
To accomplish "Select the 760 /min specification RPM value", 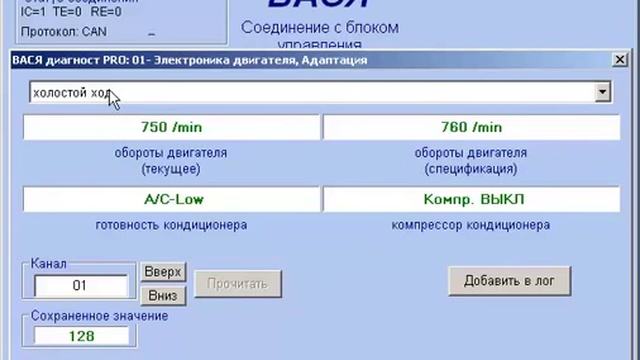I will pos(471,127).
